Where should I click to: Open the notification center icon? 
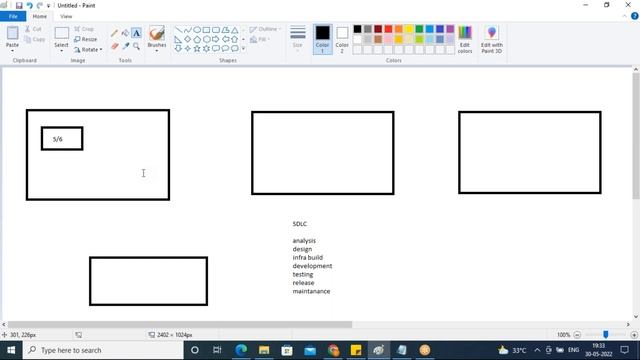tap(624, 350)
